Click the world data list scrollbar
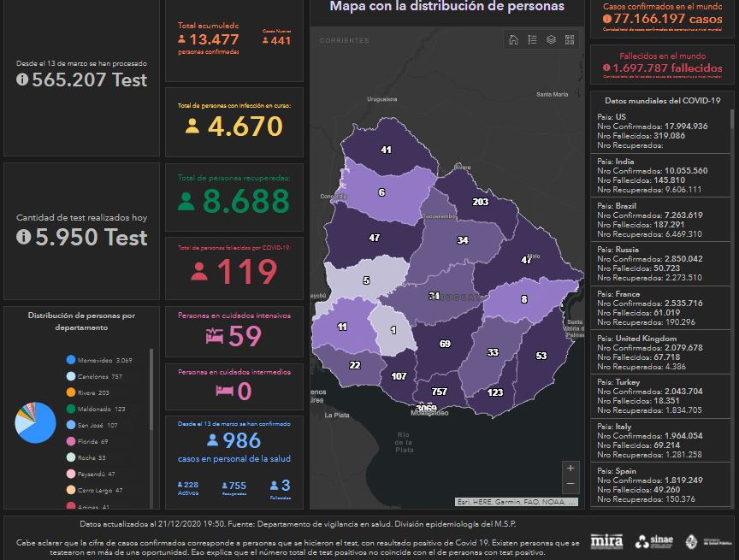This screenshot has width=739, height=560. click(x=732, y=120)
